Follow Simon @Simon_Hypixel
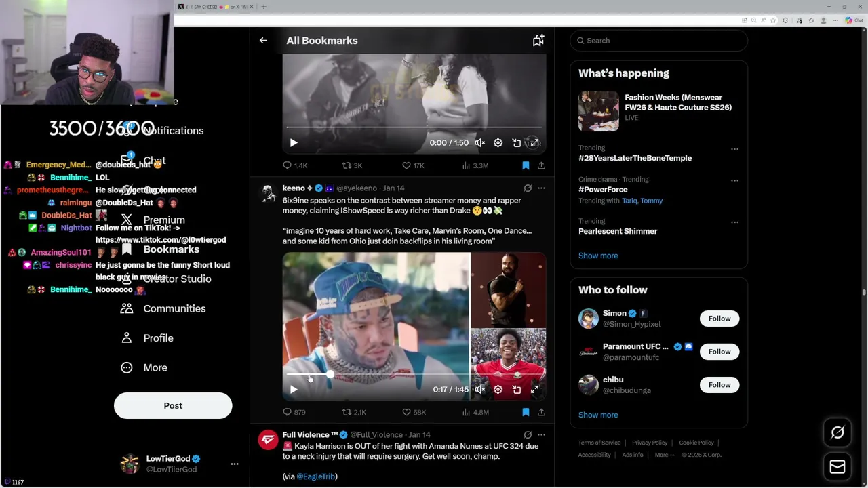This screenshot has width=868, height=488. (x=719, y=319)
